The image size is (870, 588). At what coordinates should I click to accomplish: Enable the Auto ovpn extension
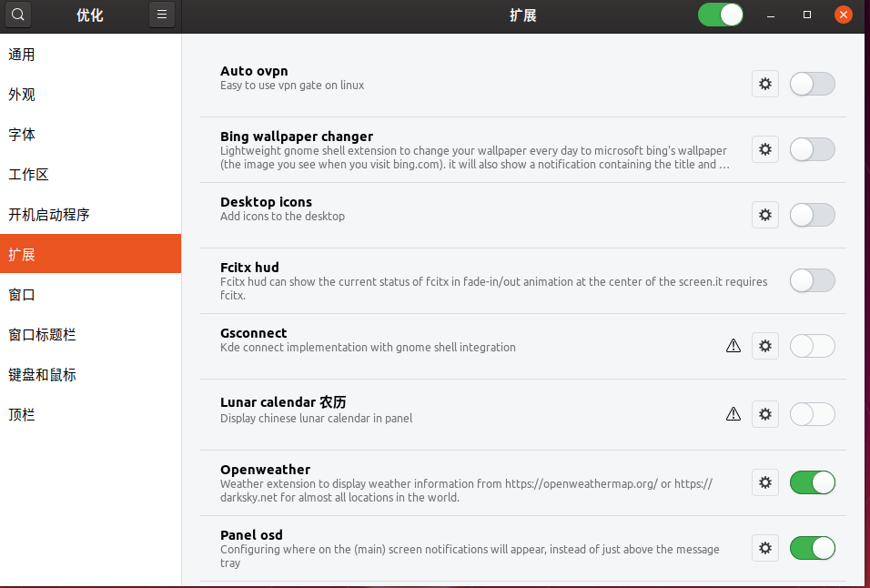[813, 84]
